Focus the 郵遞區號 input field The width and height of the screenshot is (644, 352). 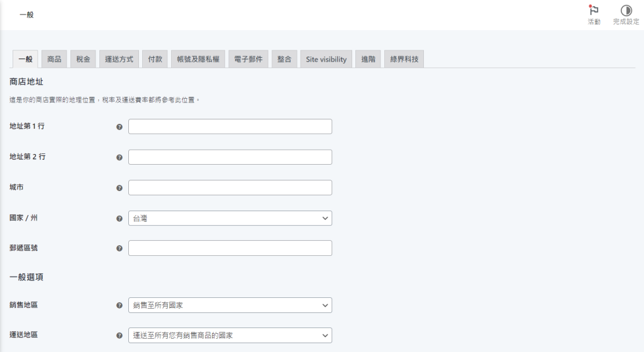230,248
